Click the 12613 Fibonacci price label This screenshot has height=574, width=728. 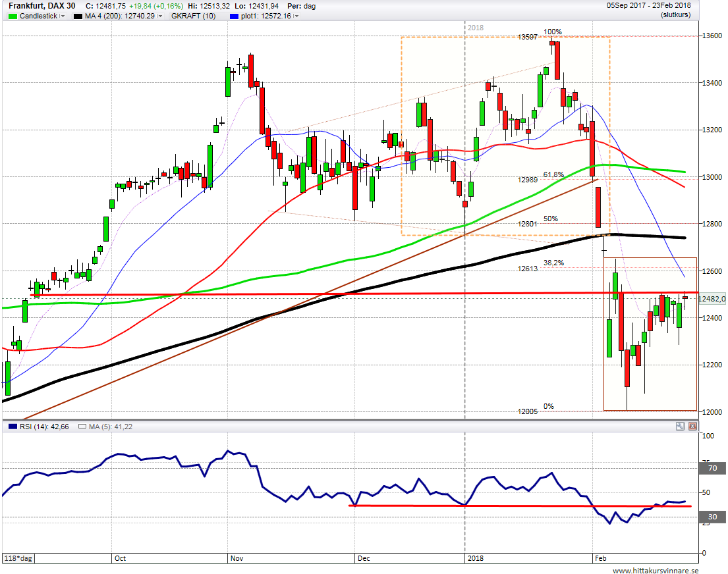pyautogui.click(x=528, y=269)
